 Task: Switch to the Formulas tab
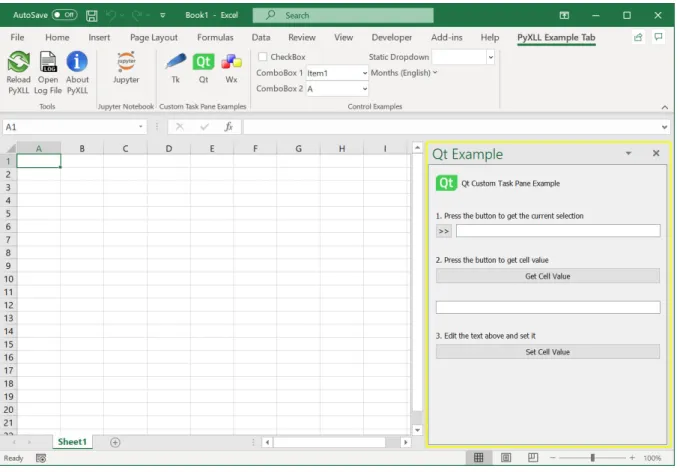coord(215,37)
